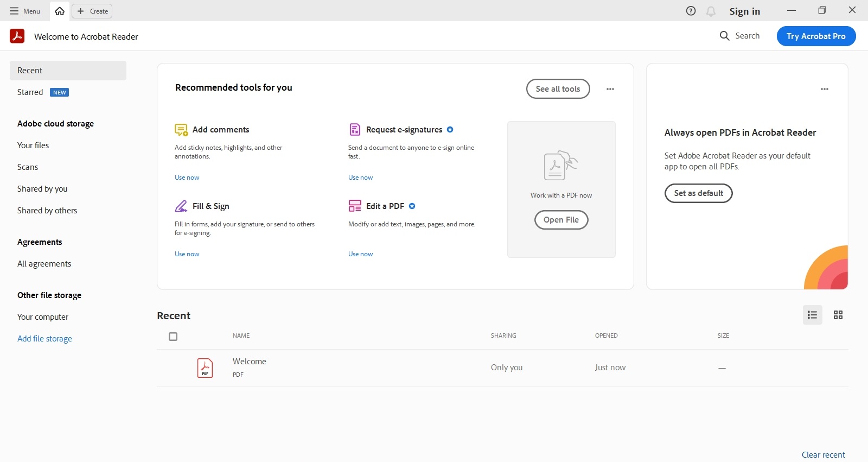Click premium badge beside Edit a PDF
Image resolution: width=868 pixels, height=462 pixels.
coord(412,206)
